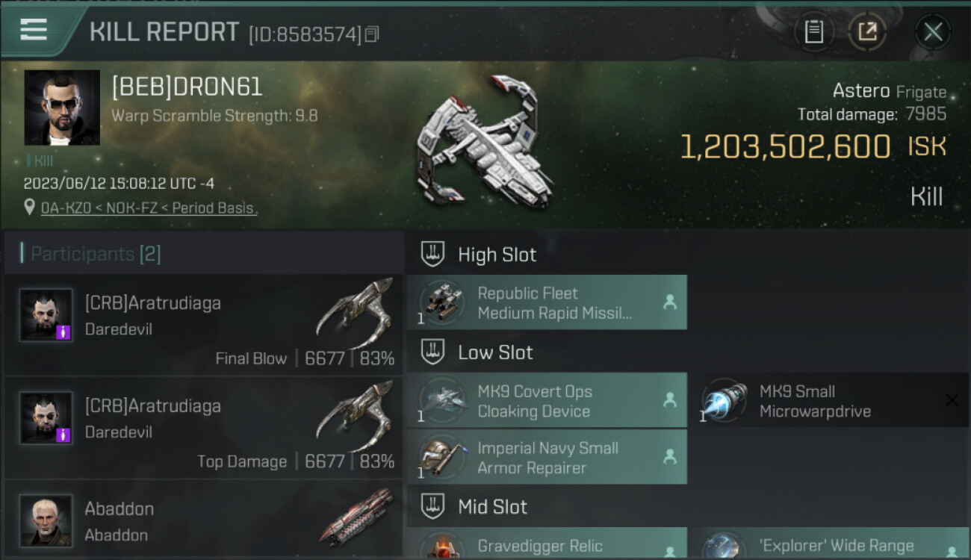
Task: Open the clipboard fitting icon
Action: tap(813, 32)
